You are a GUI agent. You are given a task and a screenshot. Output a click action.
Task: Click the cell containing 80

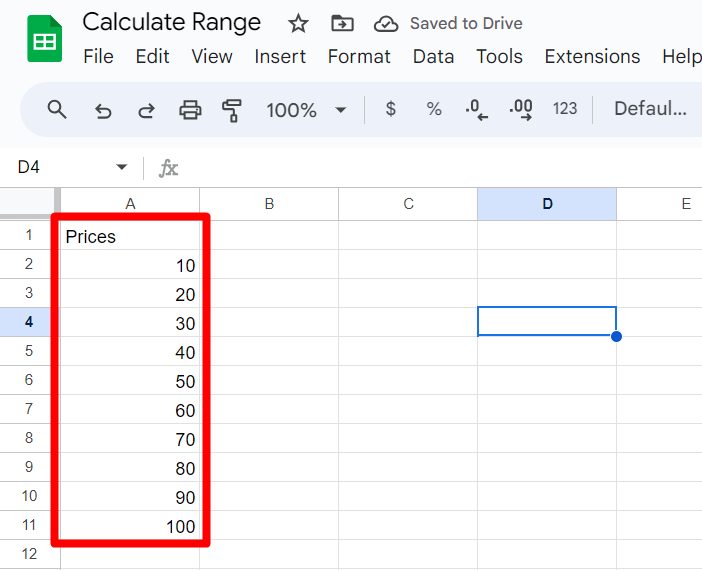click(x=130, y=467)
